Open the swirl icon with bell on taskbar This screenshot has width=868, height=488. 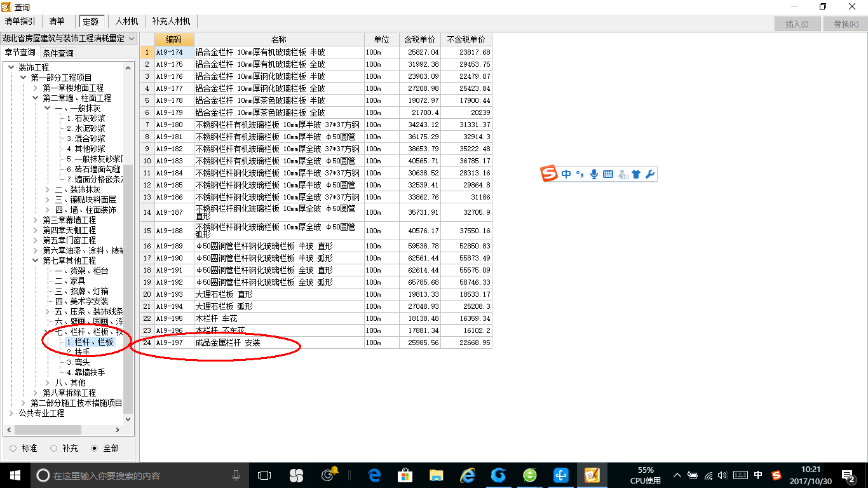tap(329, 475)
